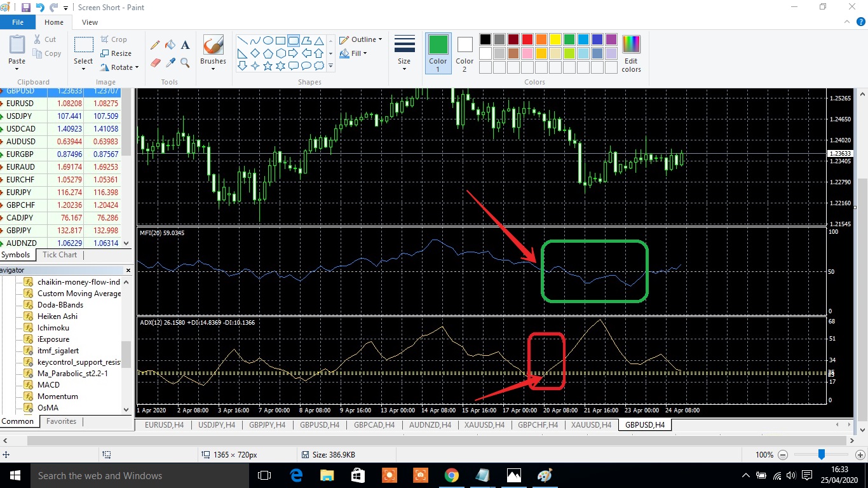Select the Magnifier tool
This screenshot has height=488, width=868.
pyautogui.click(x=184, y=61)
